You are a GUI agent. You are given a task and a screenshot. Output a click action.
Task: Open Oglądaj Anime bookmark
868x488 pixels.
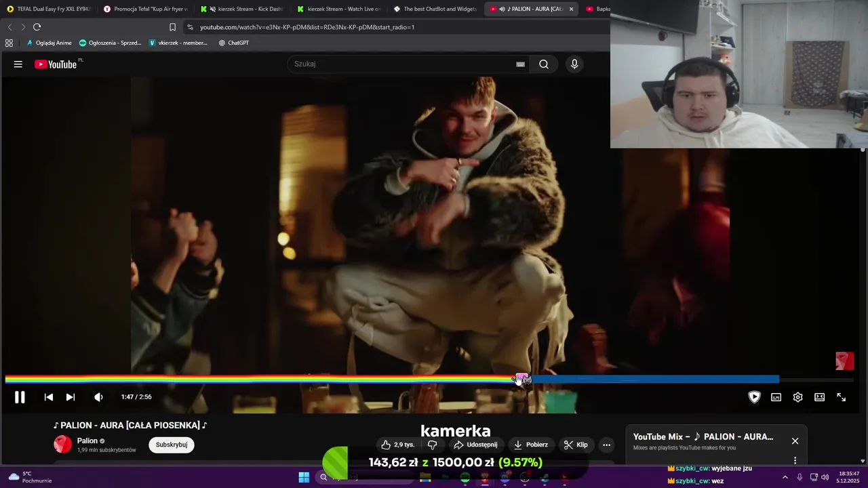pyautogui.click(x=49, y=43)
